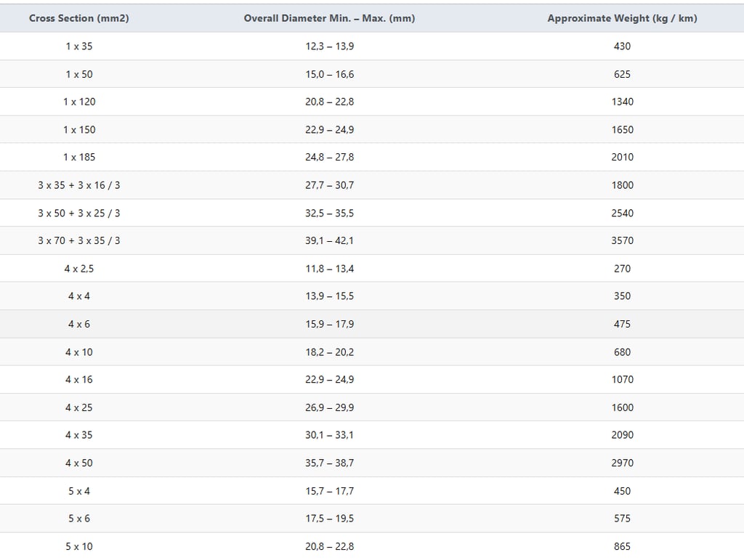The width and height of the screenshot is (744, 560).
Task: Click the 3 x 35 + 3 x 16 / 3 cell
Action: point(79,185)
